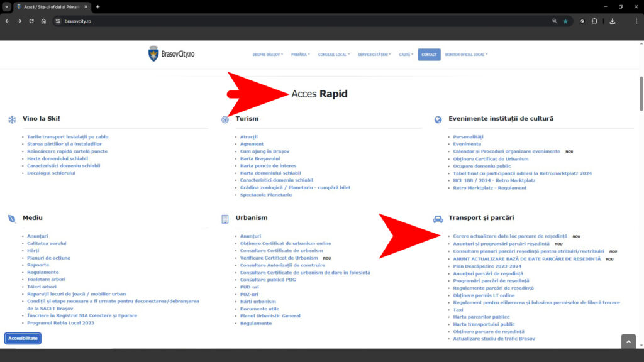644x362 pixels.
Task: Open browser downloads icon
Action: point(612,21)
